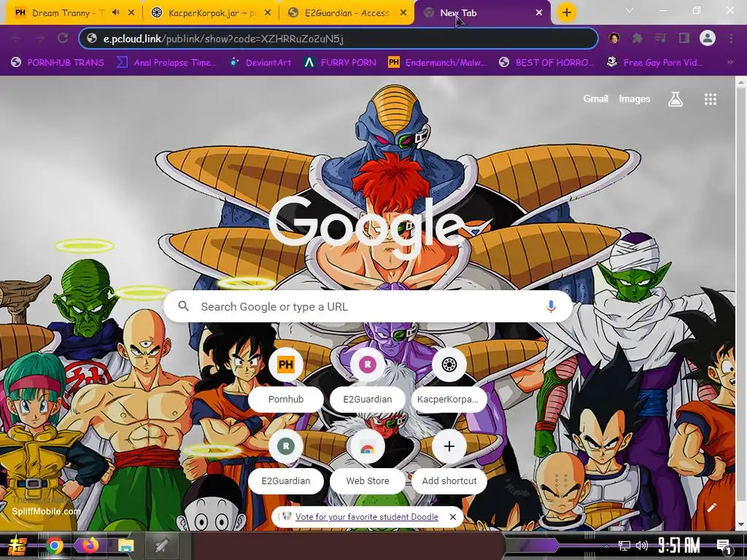The width and height of the screenshot is (747, 560).
Task: Open the Extensions puzzle piece menu
Action: tap(638, 38)
